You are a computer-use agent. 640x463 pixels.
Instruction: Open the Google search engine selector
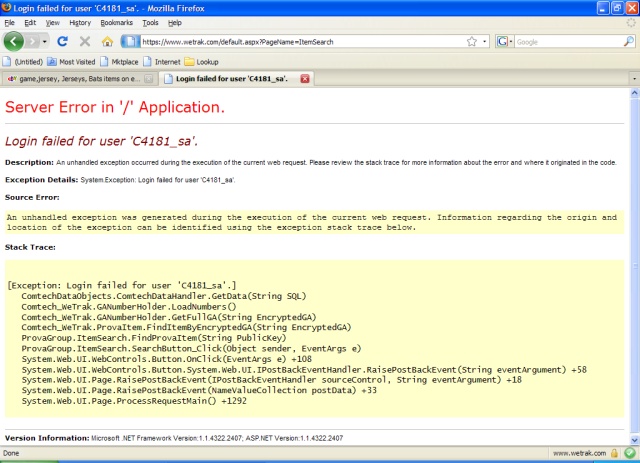504,42
